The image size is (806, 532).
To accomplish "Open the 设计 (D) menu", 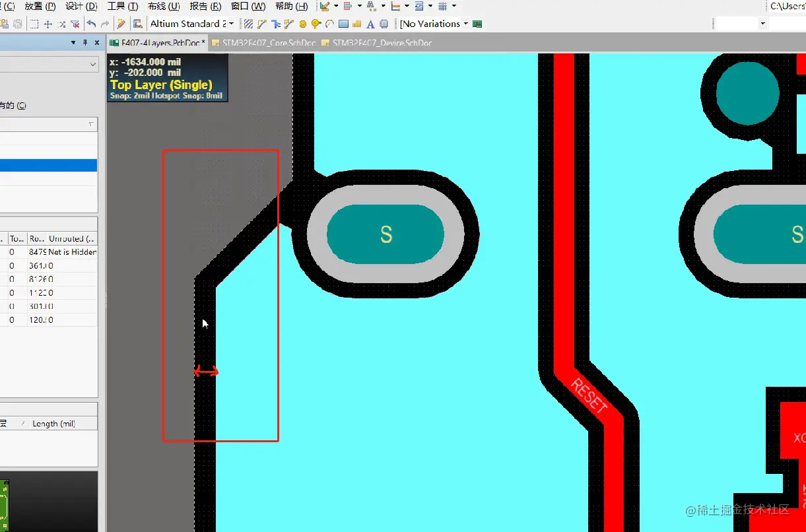I will [82, 6].
